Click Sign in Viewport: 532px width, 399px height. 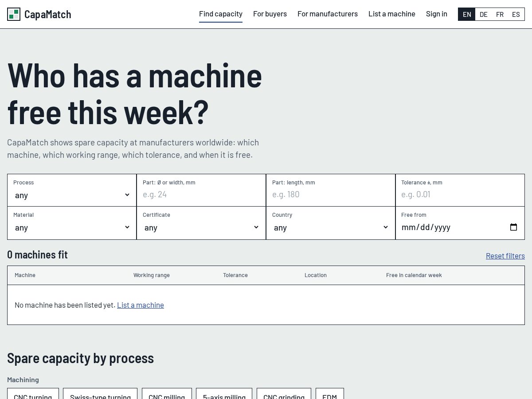437,14
